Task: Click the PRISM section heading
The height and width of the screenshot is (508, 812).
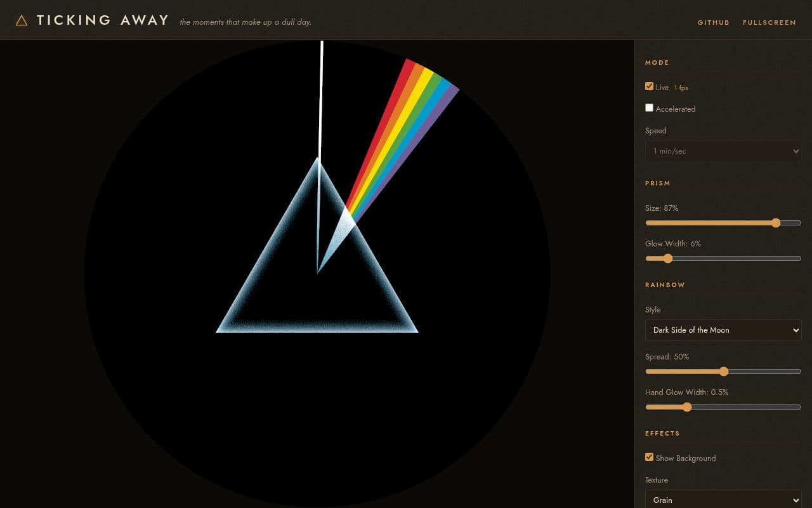Action: click(x=658, y=184)
